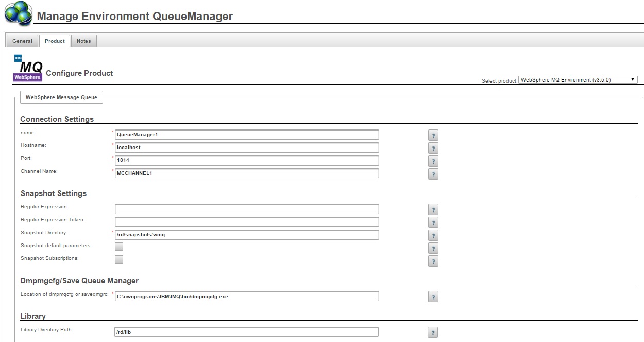Click the "Snapshot Settings" section heading

tap(54, 193)
